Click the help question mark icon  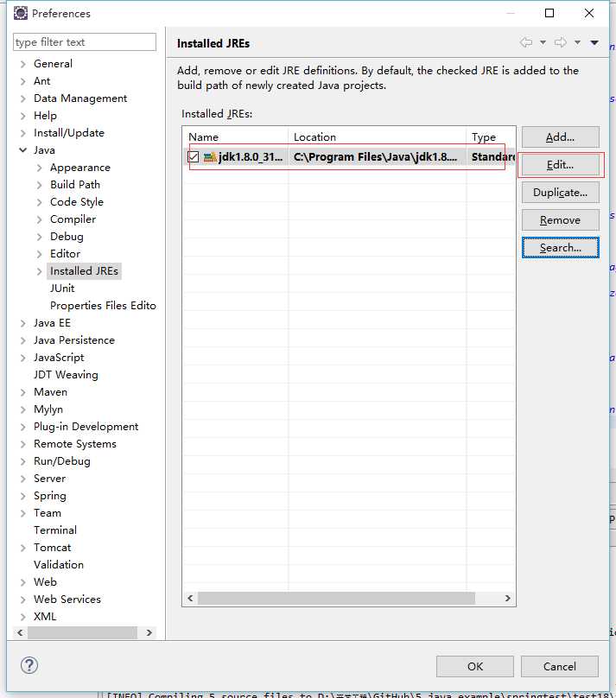(29, 665)
